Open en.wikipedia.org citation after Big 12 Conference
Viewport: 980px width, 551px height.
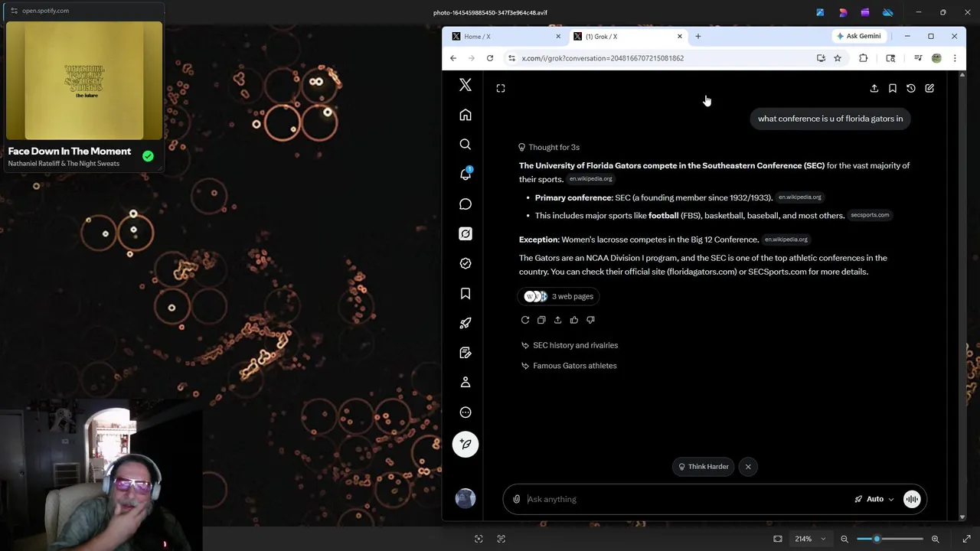tap(786, 240)
